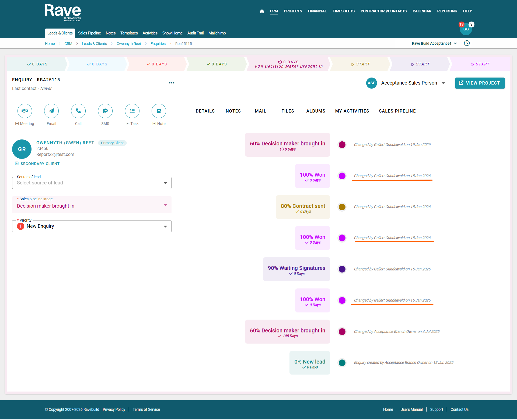Open GG user avatar menu
Image resolution: width=517 pixels, height=420 pixels.
[466, 29]
